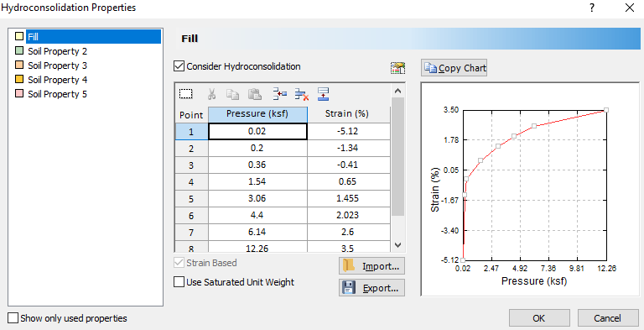Click the pressure cell 3.06
Image resolution: width=644 pixels, height=330 pixels.
(x=257, y=199)
